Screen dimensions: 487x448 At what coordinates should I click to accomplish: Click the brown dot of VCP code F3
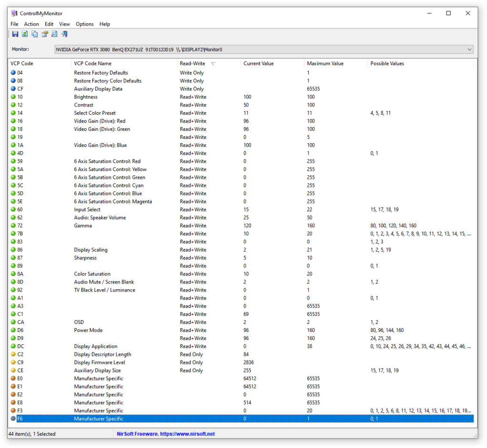[13, 410]
